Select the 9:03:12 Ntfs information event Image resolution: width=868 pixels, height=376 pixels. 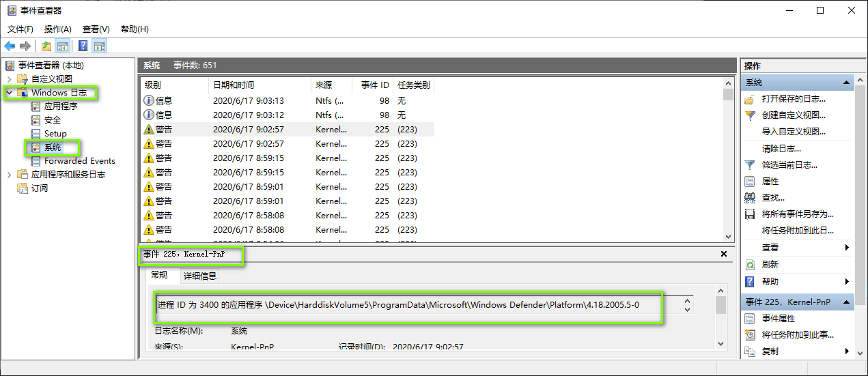tap(288, 115)
